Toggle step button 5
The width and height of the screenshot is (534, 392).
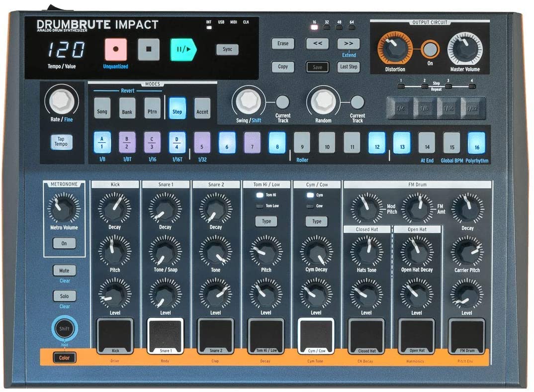point(202,142)
